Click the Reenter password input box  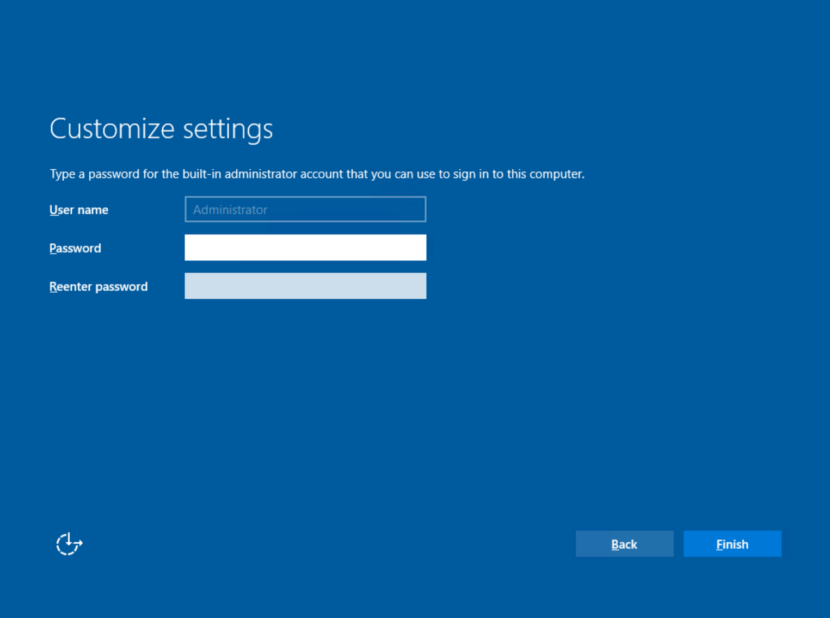pyautogui.click(x=305, y=286)
